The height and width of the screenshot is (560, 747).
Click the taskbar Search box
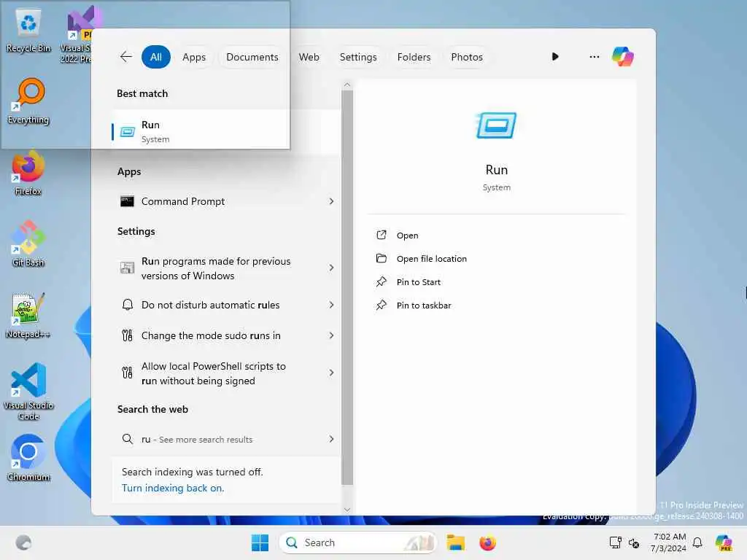click(x=357, y=542)
